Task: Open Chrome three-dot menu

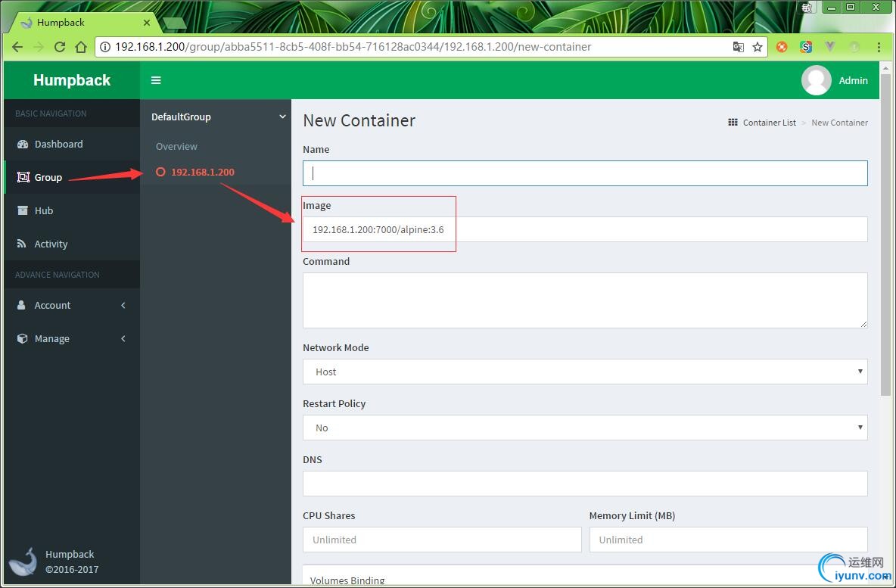Action: (879, 47)
